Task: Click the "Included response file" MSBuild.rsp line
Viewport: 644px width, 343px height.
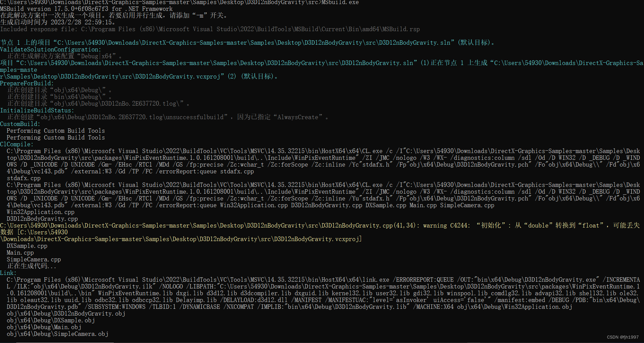Action: click(210, 29)
